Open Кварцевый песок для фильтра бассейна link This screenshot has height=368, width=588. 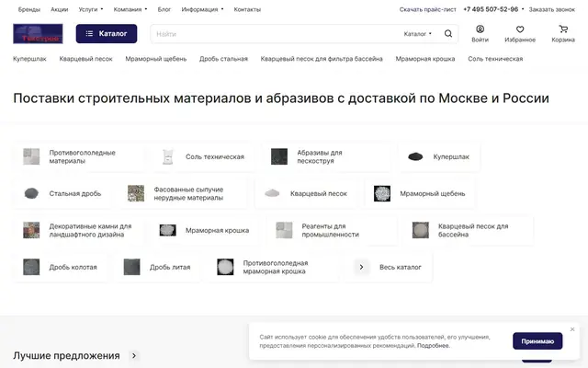(x=322, y=59)
